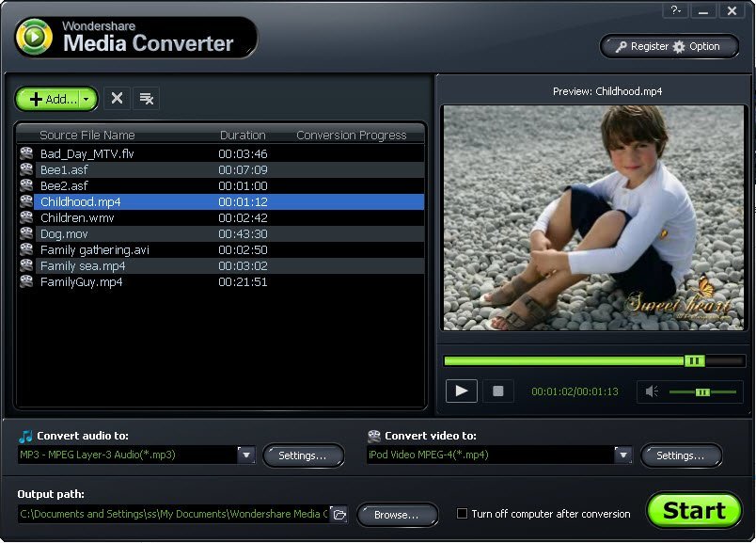
Task: Mute audio using the speaker icon
Action: point(654,391)
